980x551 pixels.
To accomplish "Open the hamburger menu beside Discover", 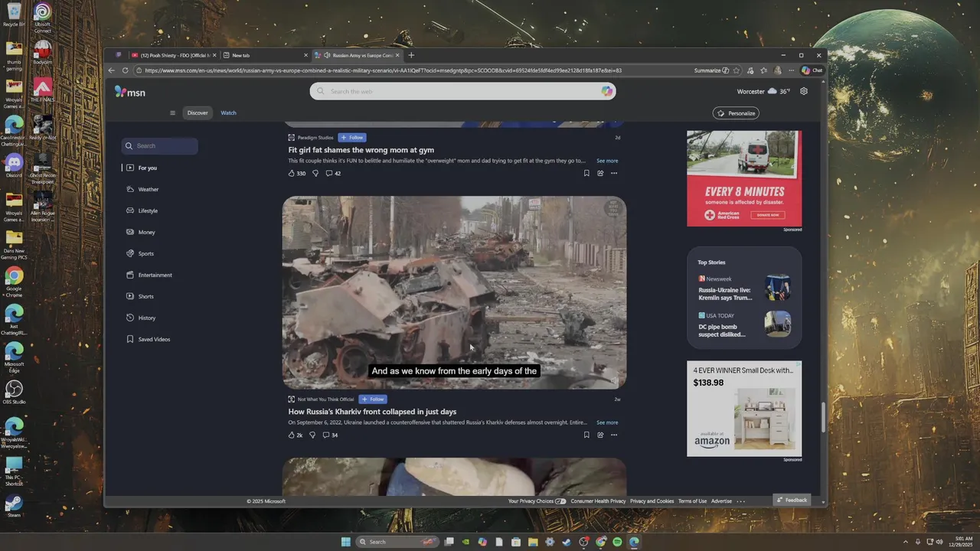I will [x=172, y=113].
